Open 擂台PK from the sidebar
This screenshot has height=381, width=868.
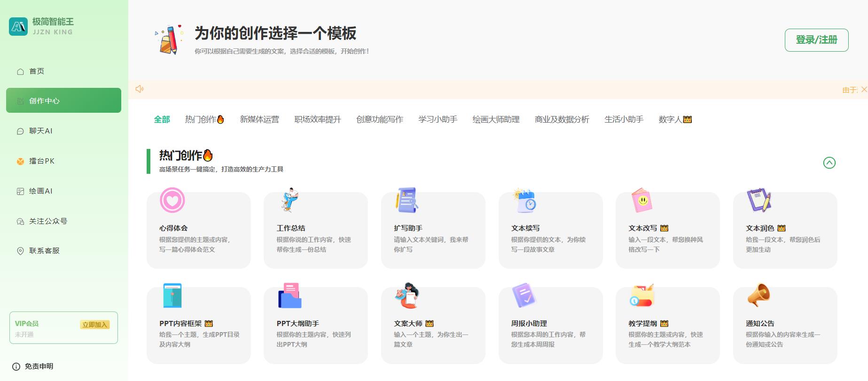[41, 161]
